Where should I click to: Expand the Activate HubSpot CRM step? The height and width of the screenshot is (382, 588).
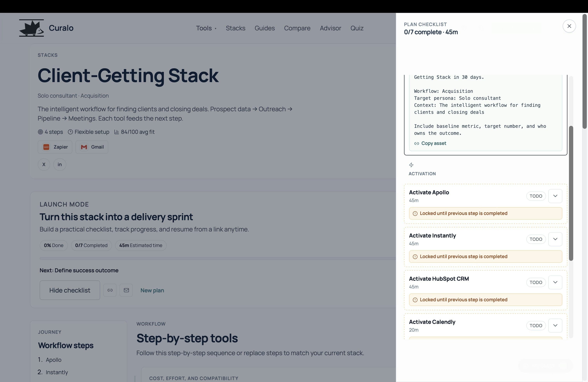555,282
